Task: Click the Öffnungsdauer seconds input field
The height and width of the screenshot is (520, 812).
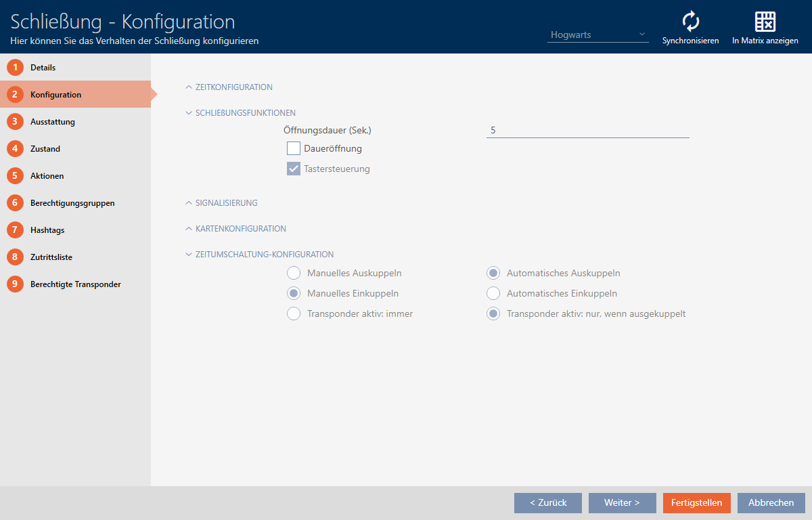Action: click(587, 130)
